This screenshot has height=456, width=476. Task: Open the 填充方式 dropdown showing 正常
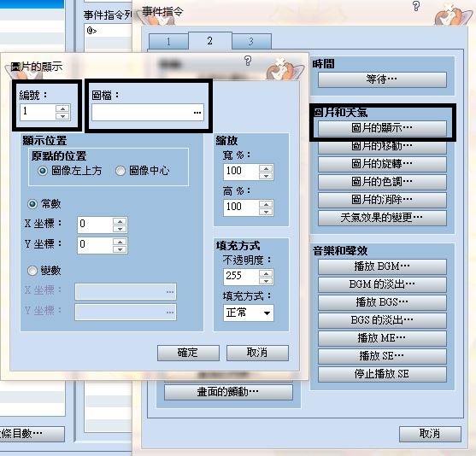pos(249,313)
